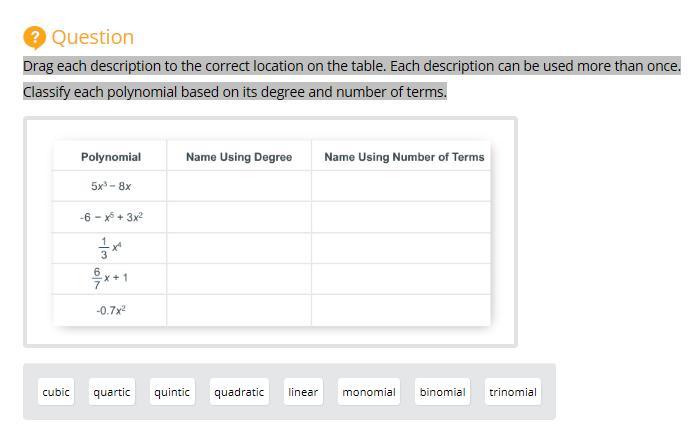This screenshot has width=695, height=430.
Task: Click the orange question mark icon
Action: (35, 38)
